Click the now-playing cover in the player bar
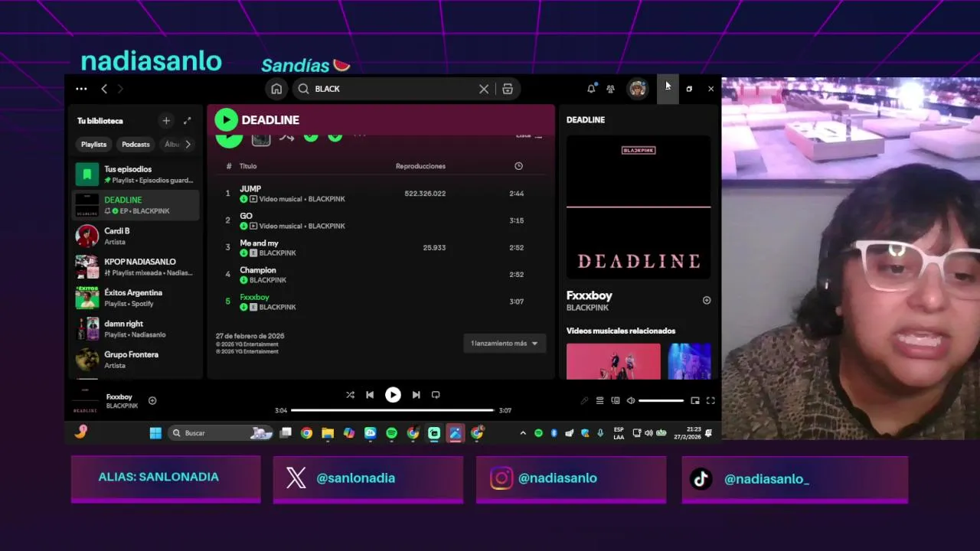Image resolution: width=980 pixels, height=551 pixels. pos(86,400)
